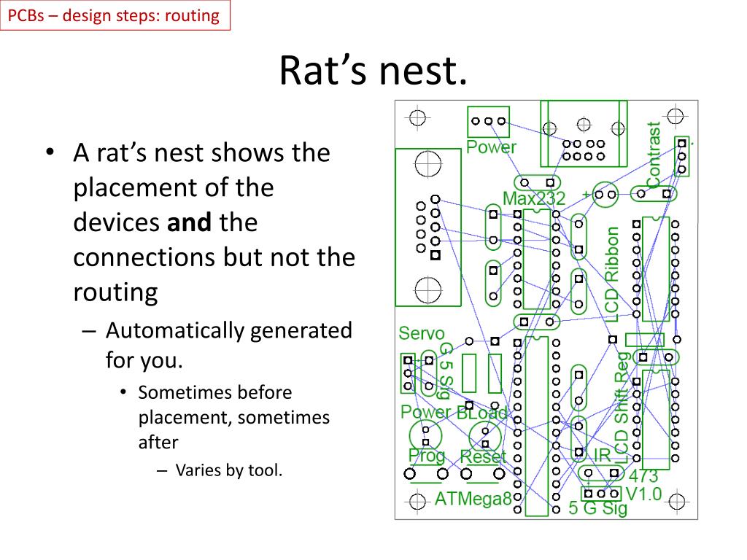Click the 'Power' label in PCB image
The width and height of the screenshot is (747, 560).
coord(491,147)
